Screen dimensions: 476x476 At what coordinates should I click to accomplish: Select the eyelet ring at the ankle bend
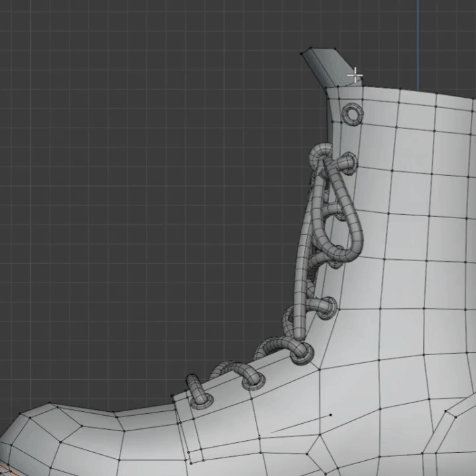(x=302, y=354)
